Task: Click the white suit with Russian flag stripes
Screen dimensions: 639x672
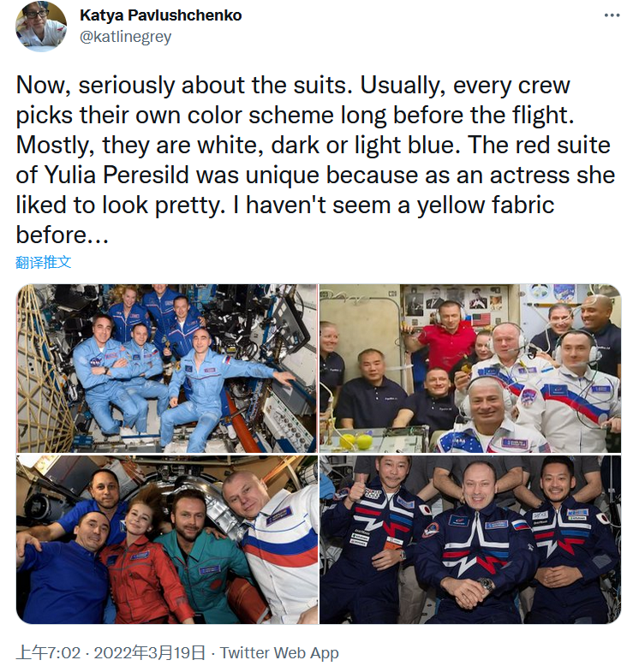Action: 283,553
